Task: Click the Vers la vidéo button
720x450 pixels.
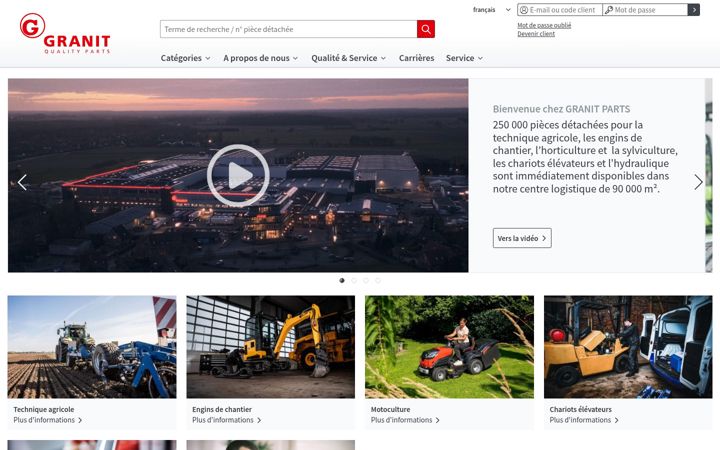Action: click(522, 238)
